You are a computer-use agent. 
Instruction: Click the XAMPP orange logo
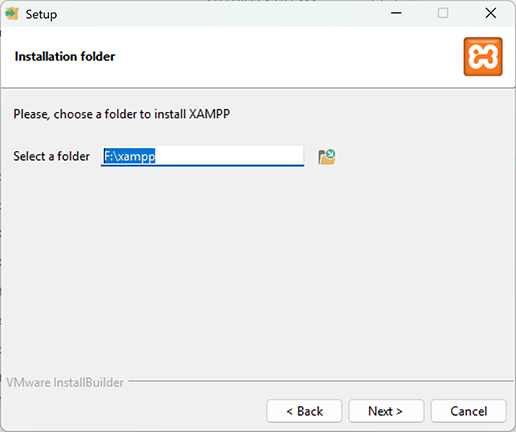[483, 56]
